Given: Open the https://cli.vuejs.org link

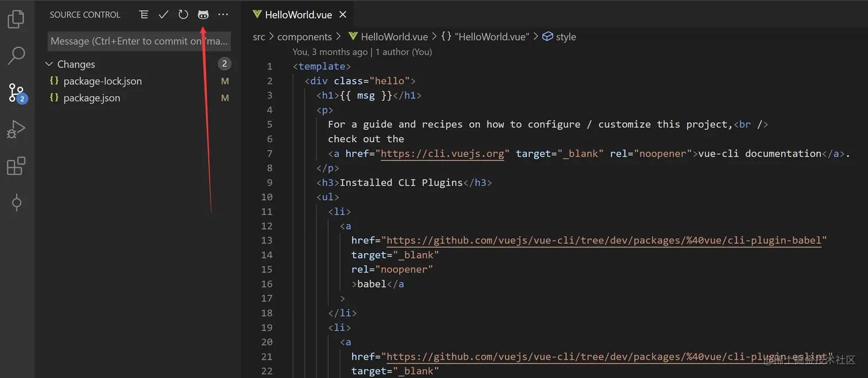Looking at the screenshot, I should tap(442, 154).
